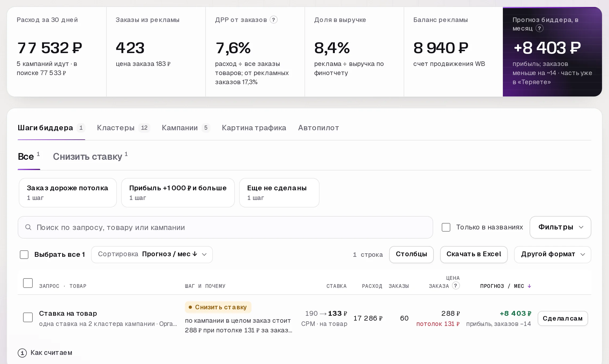Apply Заказ дороже потолка quick filter
This screenshot has width=609, height=364.
pyautogui.click(x=68, y=193)
